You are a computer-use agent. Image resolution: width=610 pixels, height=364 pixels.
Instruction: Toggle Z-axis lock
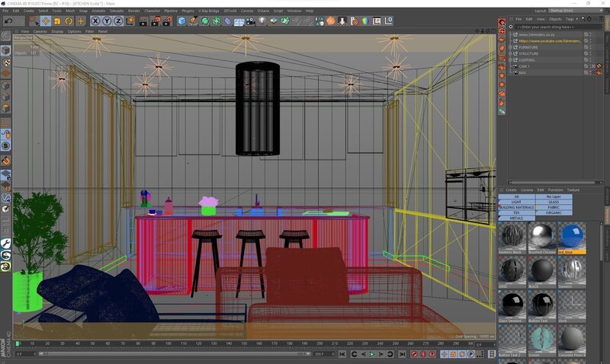point(118,21)
